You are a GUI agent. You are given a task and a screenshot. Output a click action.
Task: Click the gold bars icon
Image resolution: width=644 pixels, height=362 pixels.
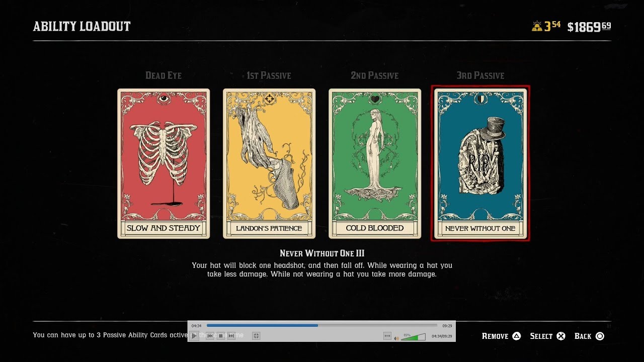(x=537, y=27)
